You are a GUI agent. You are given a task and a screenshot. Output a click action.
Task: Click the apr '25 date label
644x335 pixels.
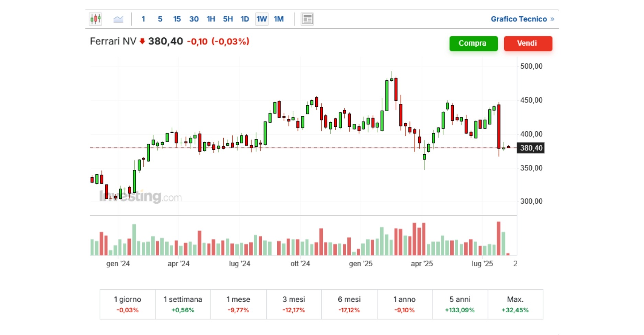coord(422,264)
